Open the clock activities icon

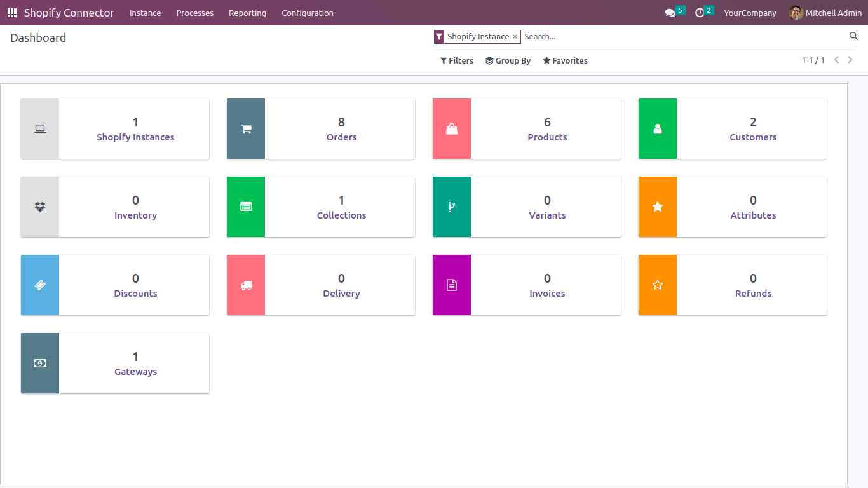[x=700, y=13]
